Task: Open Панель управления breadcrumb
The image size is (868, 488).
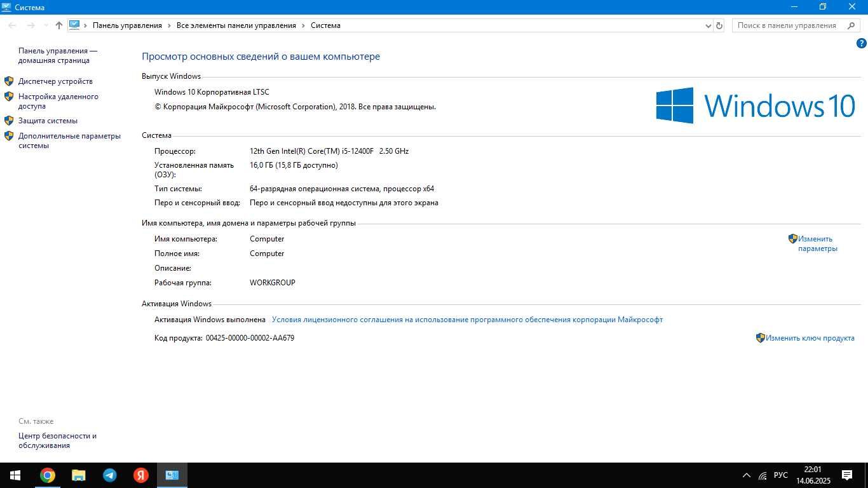Action: click(x=127, y=25)
